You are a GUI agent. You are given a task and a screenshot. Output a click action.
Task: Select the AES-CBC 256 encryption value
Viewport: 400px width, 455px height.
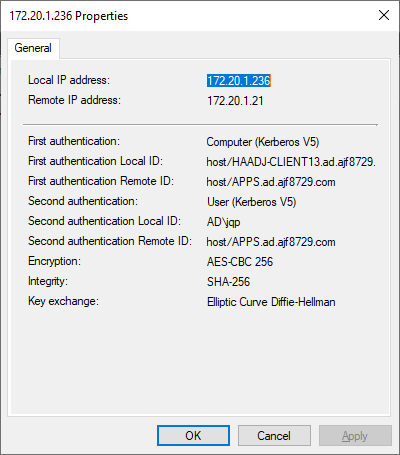click(x=240, y=262)
